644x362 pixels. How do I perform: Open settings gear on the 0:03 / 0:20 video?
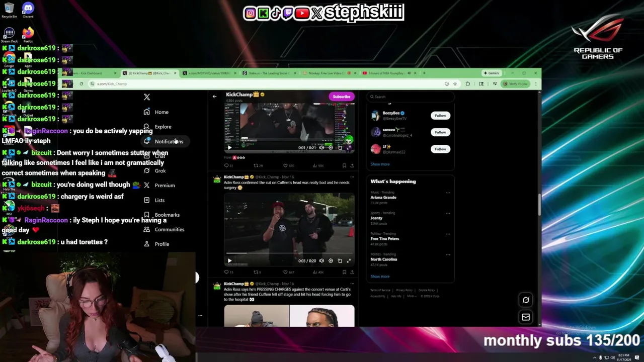click(x=331, y=260)
